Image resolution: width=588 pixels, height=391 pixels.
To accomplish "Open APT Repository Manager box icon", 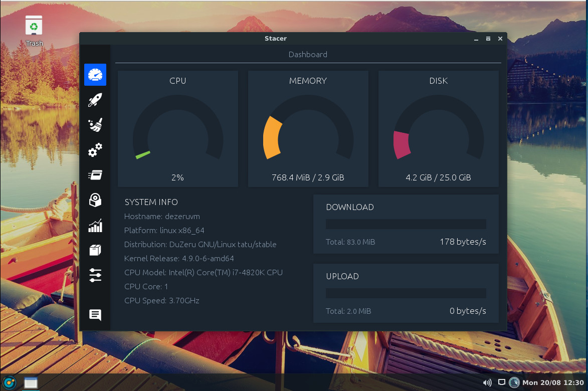I will [x=95, y=250].
